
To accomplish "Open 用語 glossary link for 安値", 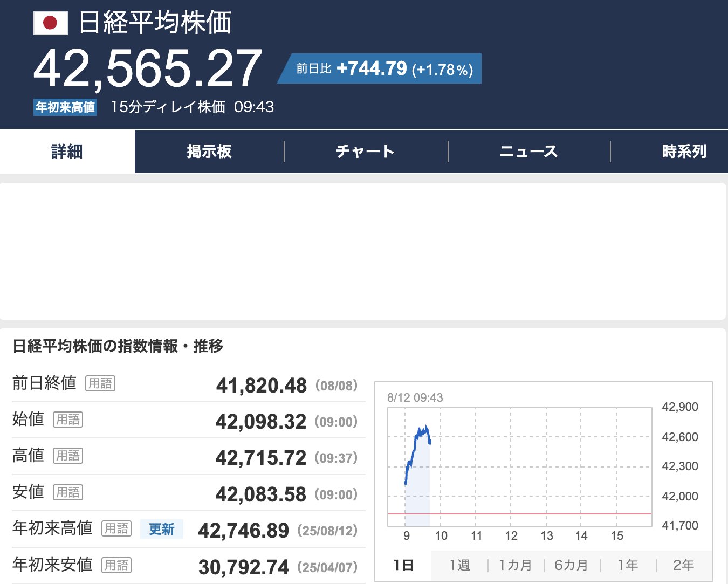I will [x=68, y=492].
